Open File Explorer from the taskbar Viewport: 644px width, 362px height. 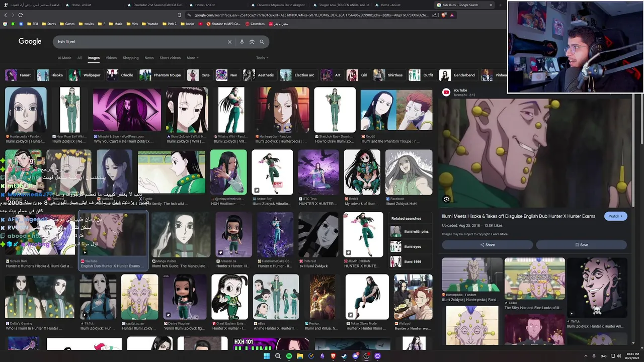coord(300,356)
